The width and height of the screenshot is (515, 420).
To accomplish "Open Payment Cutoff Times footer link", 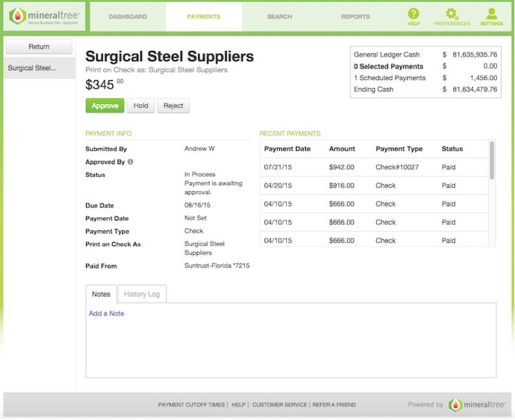I will point(191,405).
